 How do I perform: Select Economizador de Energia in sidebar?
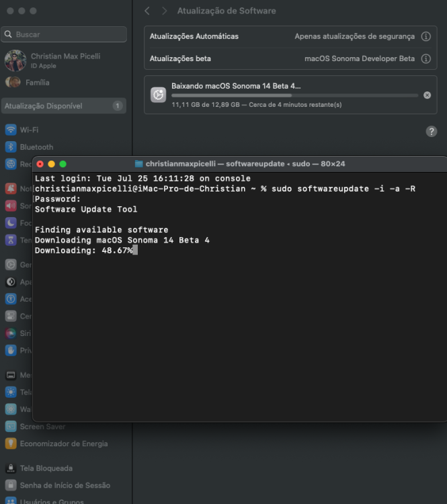coord(56,444)
